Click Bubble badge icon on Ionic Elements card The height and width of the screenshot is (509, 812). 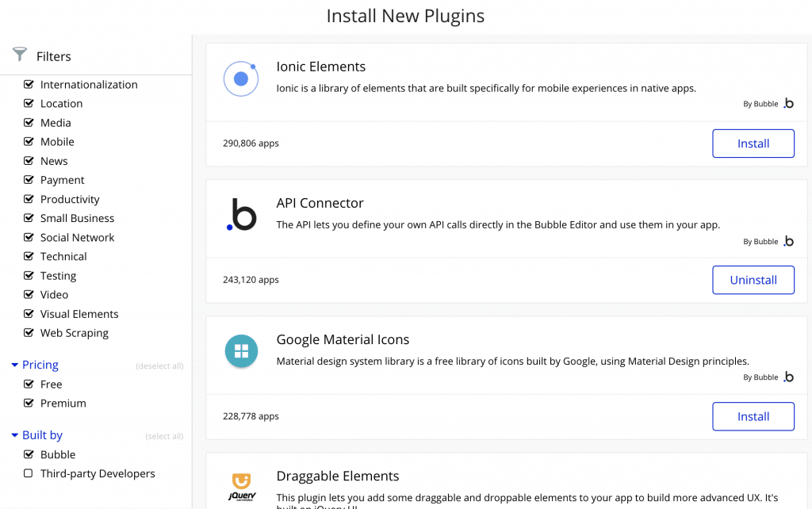pyautogui.click(x=788, y=104)
